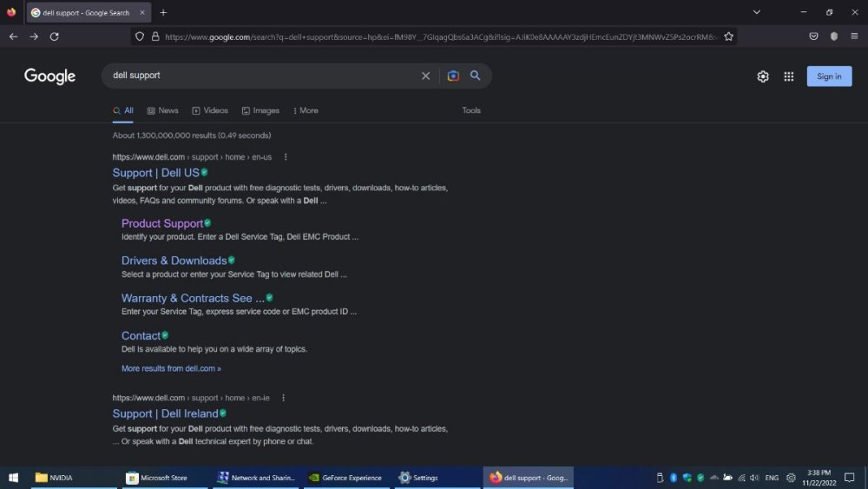Open the volume control in system tray
868x489 pixels.
[x=754, y=478]
